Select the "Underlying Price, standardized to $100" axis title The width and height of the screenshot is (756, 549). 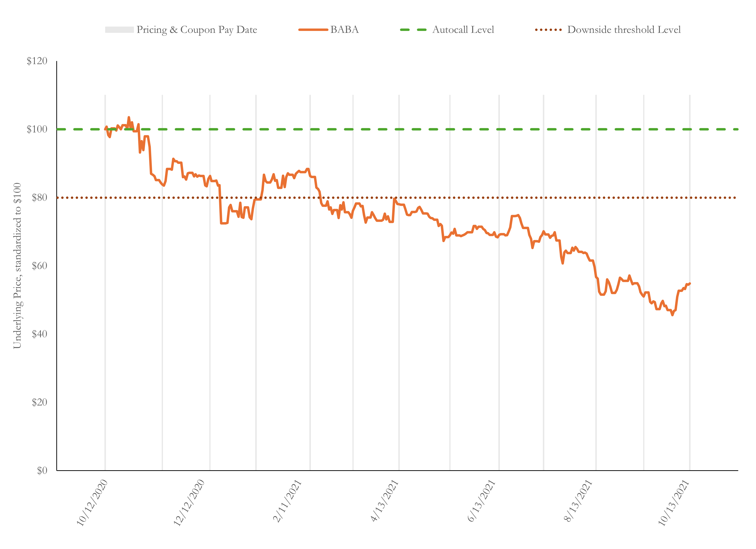pyautogui.click(x=17, y=266)
